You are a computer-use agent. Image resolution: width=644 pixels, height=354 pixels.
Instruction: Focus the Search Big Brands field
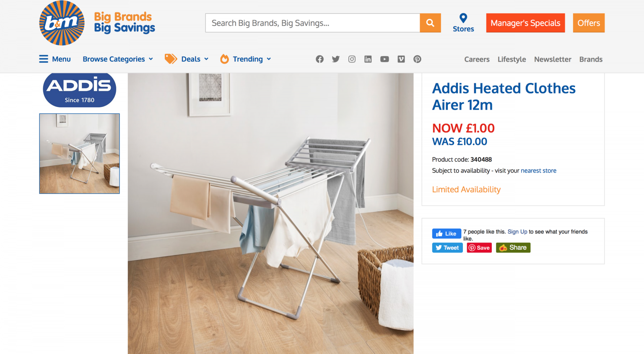tap(312, 23)
